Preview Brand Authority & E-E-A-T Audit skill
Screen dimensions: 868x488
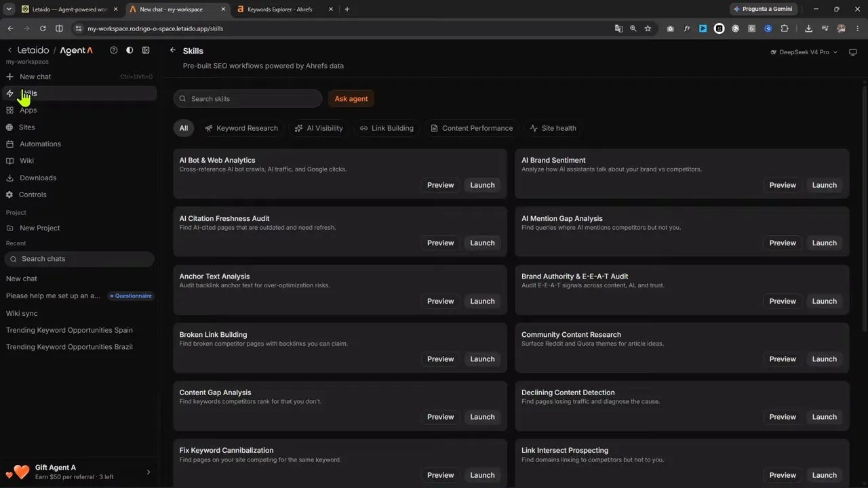[x=783, y=301]
